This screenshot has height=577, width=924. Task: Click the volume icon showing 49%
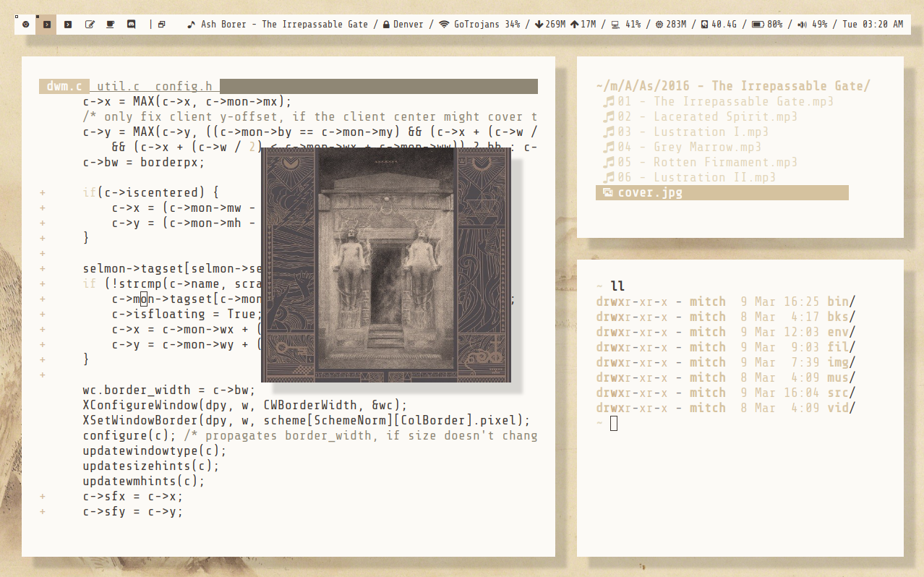[803, 24]
